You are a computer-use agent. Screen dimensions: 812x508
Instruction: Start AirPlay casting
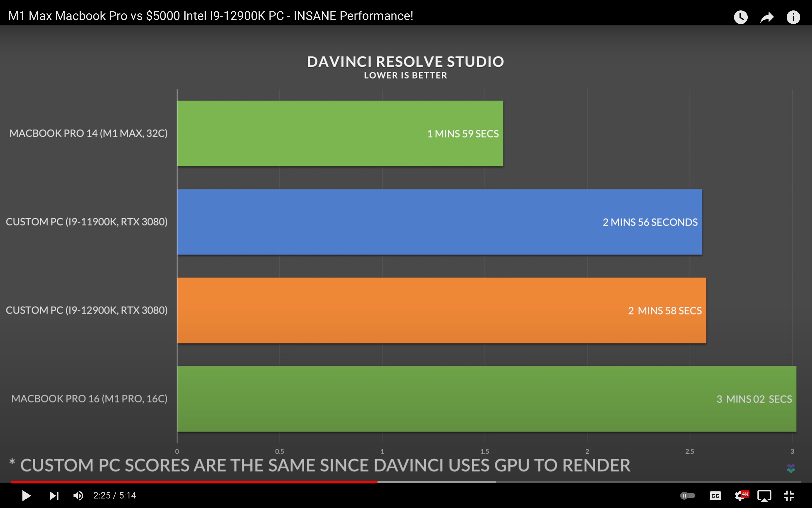point(764,496)
